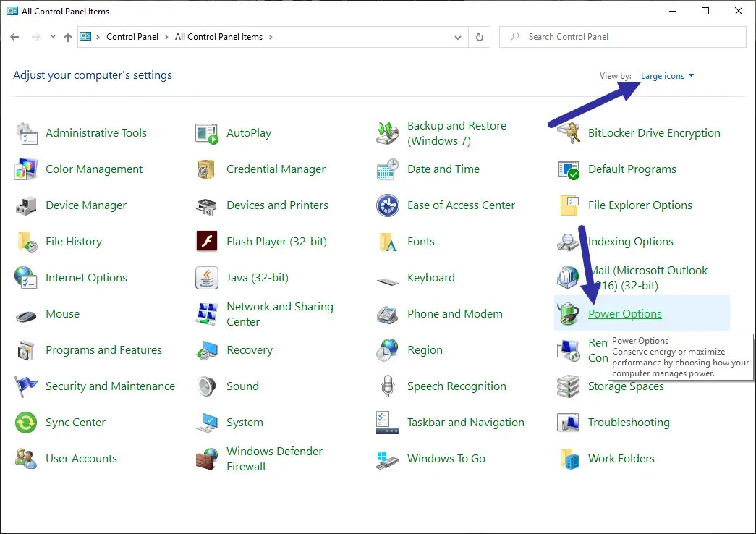Open the Indexing Options link

631,242
